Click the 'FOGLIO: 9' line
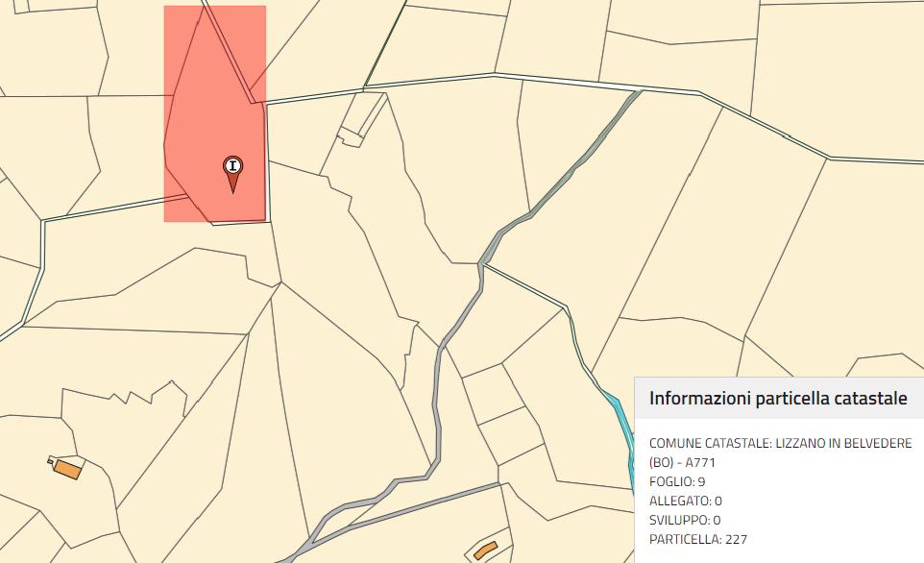Screen dimensions: 924x563 (x=677, y=481)
